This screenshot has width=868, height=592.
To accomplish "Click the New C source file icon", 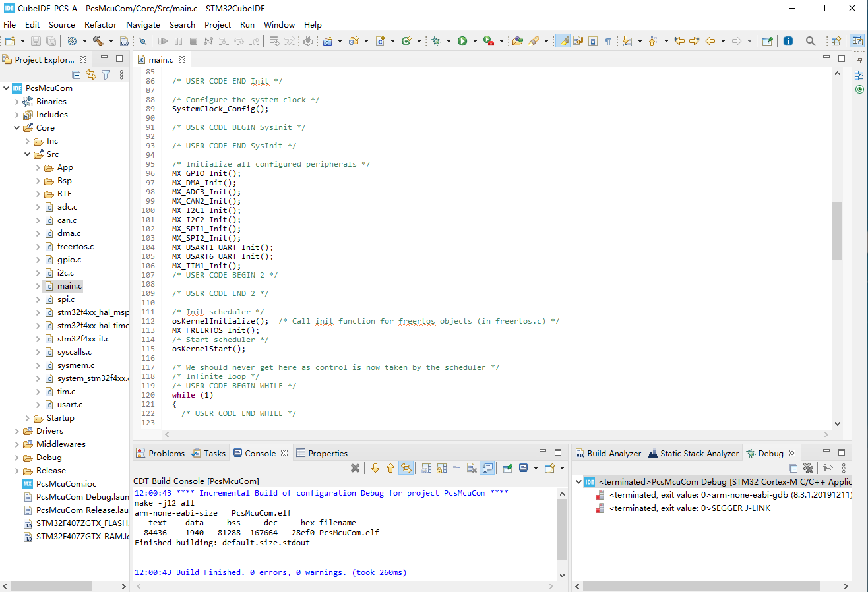I will point(380,41).
